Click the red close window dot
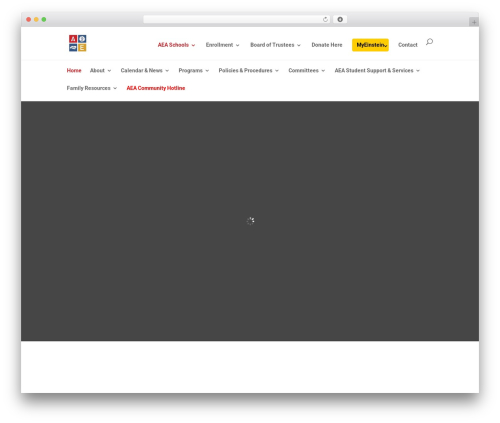500x423 pixels. tap(29, 20)
